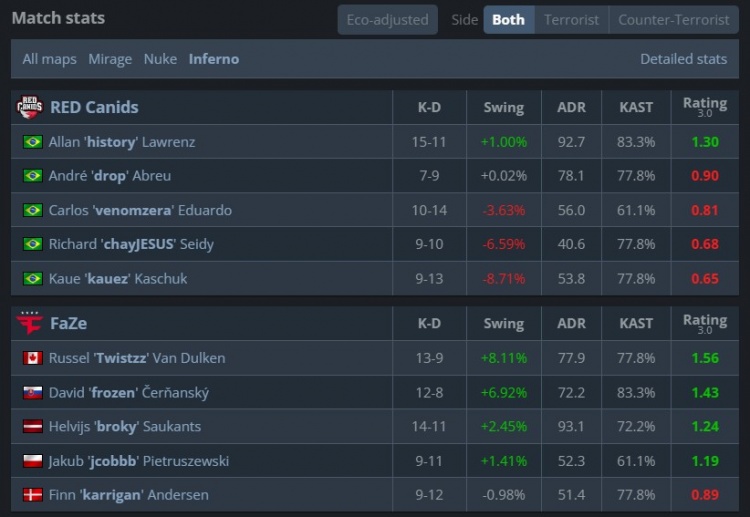The height and width of the screenshot is (517, 750).
Task: Switch side filter to Terrorist
Action: tap(571, 20)
